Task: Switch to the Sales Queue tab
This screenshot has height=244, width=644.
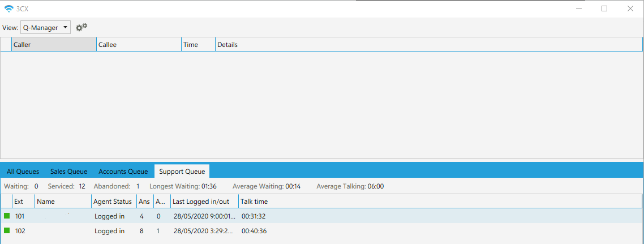Action: click(x=68, y=172)
